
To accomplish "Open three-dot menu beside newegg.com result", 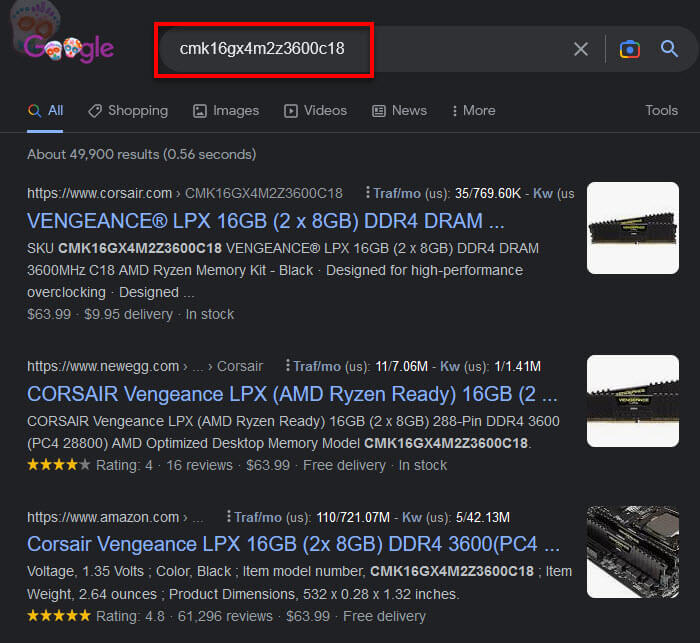I will 288,366.
